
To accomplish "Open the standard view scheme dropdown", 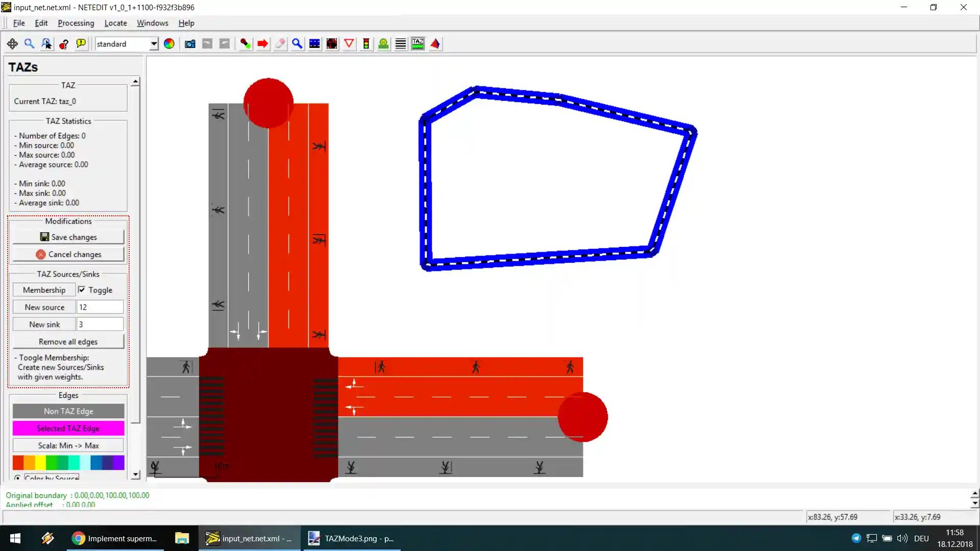I will click(x=153, y=44).
